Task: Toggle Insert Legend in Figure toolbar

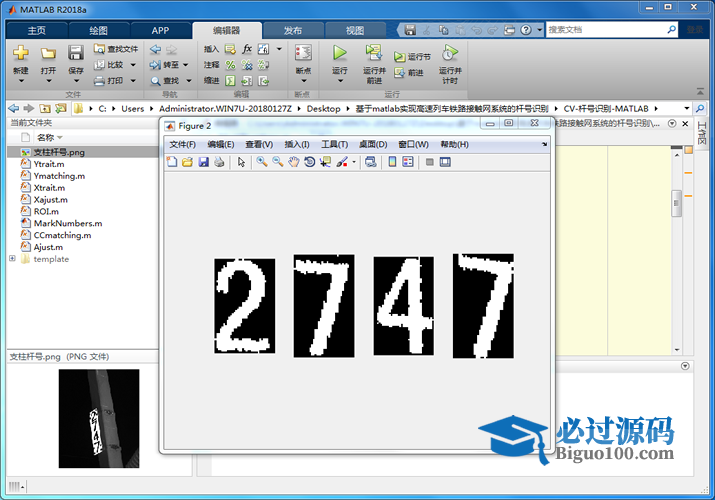Action: [408, 162]
